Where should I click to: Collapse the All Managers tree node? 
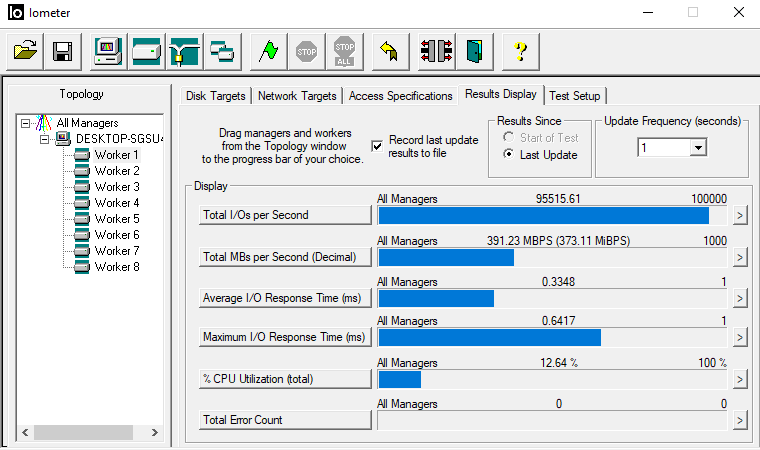(25, 123)
